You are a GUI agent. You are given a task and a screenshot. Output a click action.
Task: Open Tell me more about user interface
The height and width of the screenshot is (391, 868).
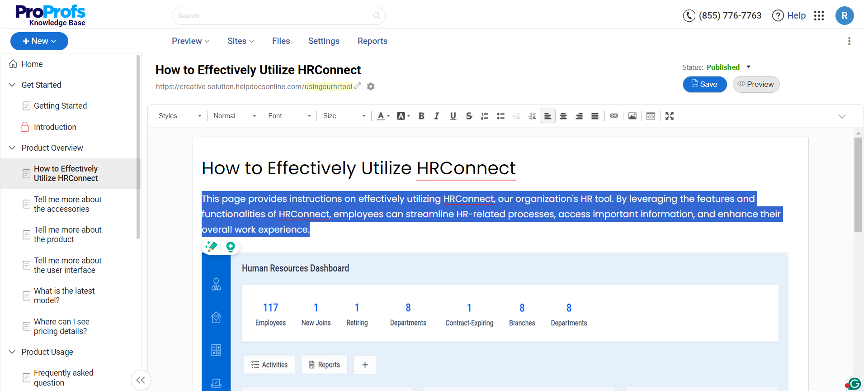(67, 265)
